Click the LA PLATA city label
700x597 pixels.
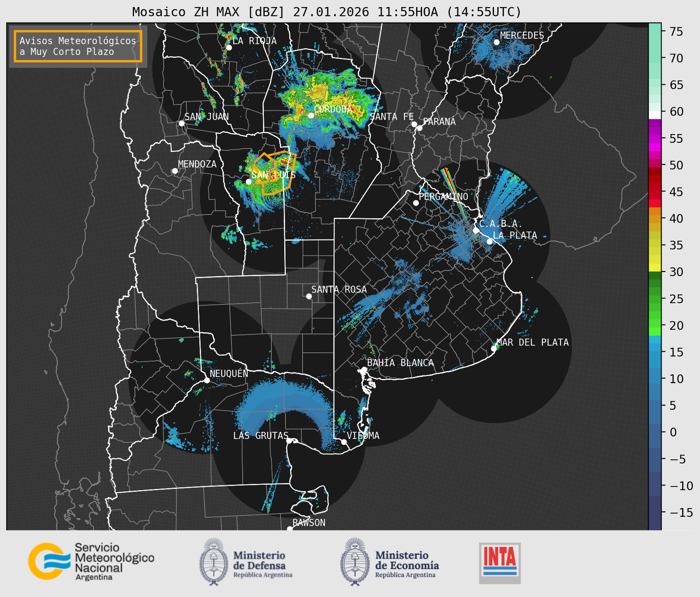pyautogui.click(x=515, y=235)
